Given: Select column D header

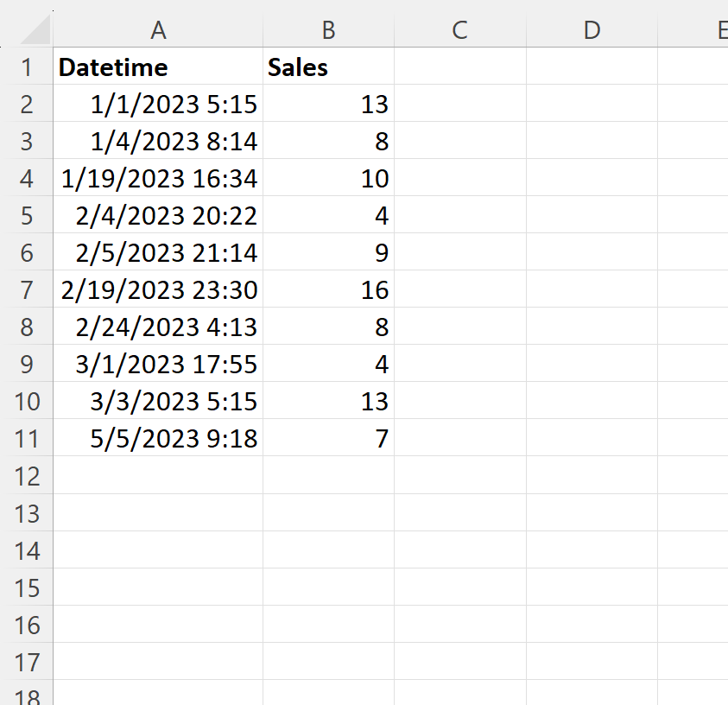Looking at the screenshot, I should [x=592, y=29].
